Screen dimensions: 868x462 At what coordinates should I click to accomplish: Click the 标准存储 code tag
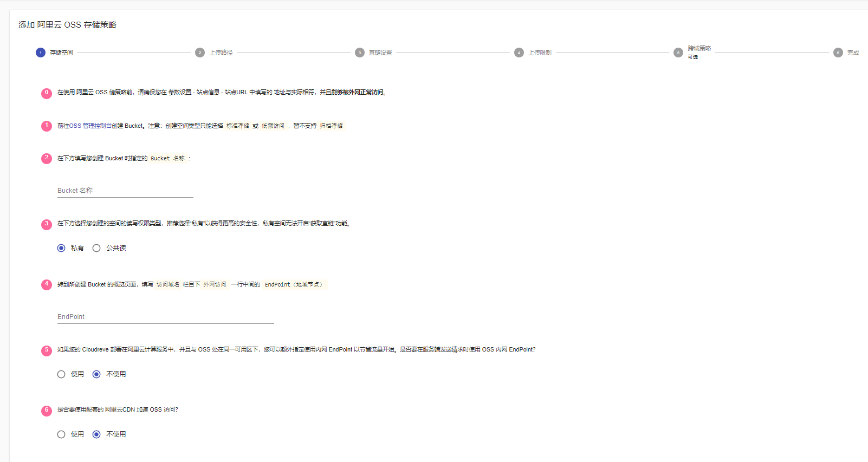coord(238,126)
